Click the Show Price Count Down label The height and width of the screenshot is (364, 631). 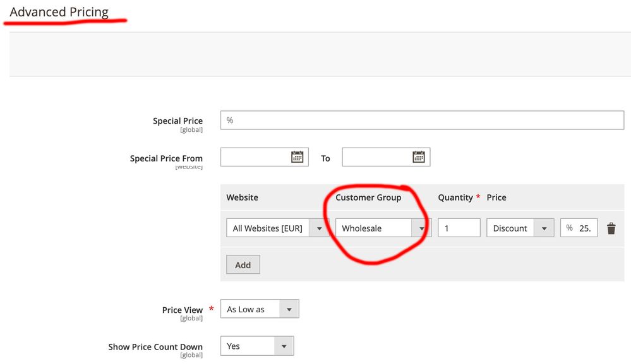pos(155,347)
